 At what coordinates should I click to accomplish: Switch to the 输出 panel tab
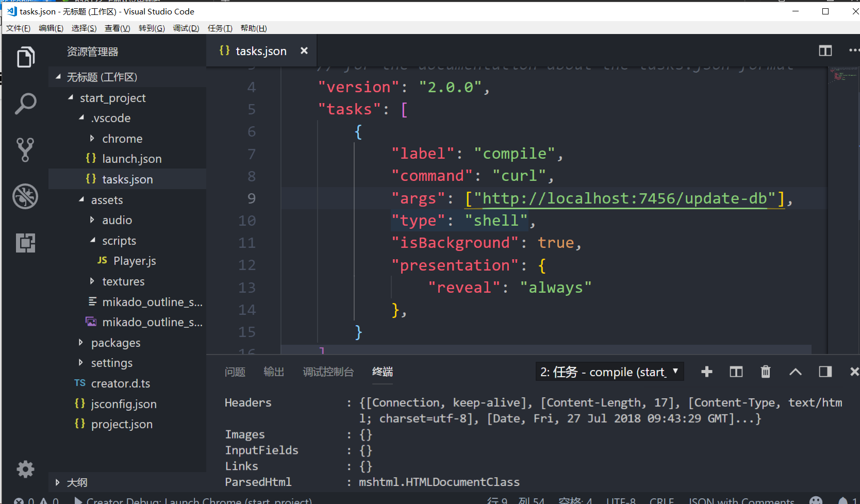coord(274,372)
